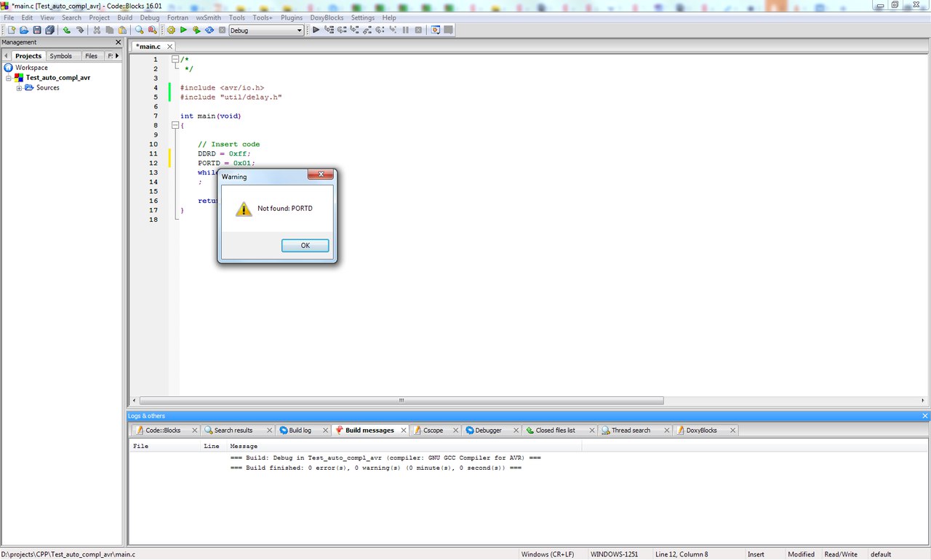Expand the Sources folder tree node
This screenshot has width=931, height=560.
(x=20, y=88)
